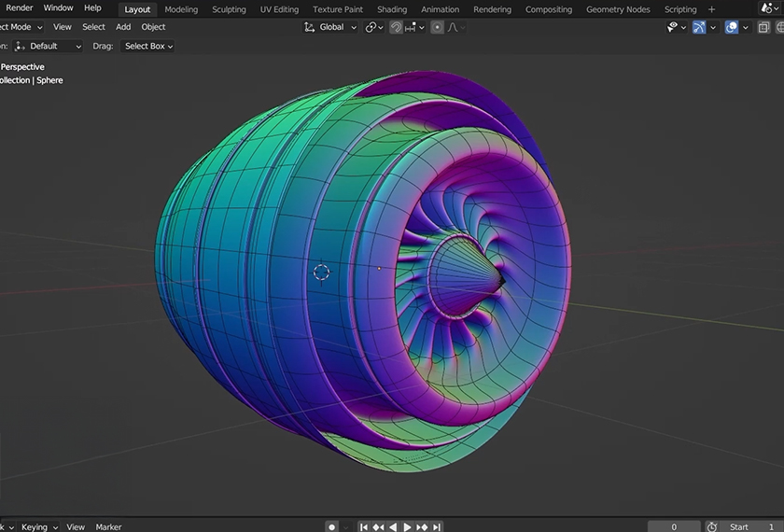
Task: Toggle viewport overlays button
Action: (732, 27)
